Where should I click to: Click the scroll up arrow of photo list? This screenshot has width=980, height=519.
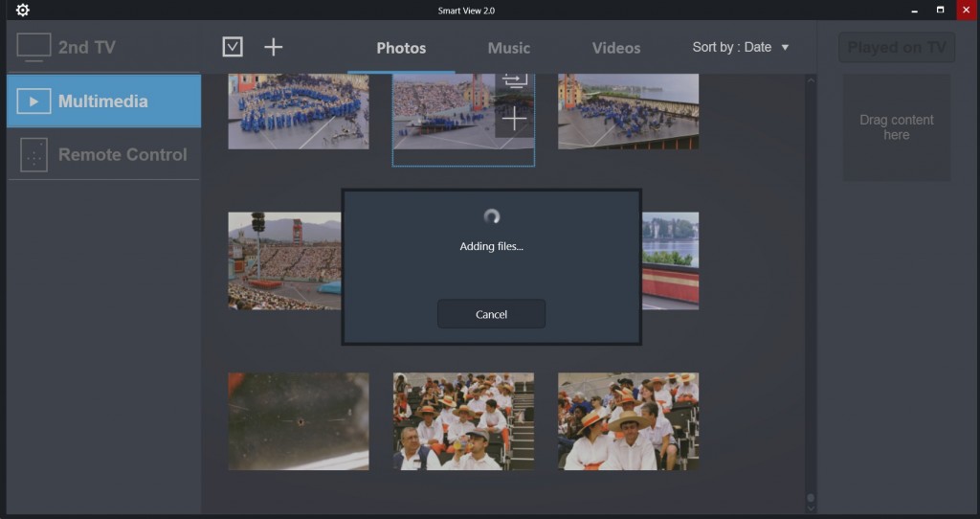811,80
